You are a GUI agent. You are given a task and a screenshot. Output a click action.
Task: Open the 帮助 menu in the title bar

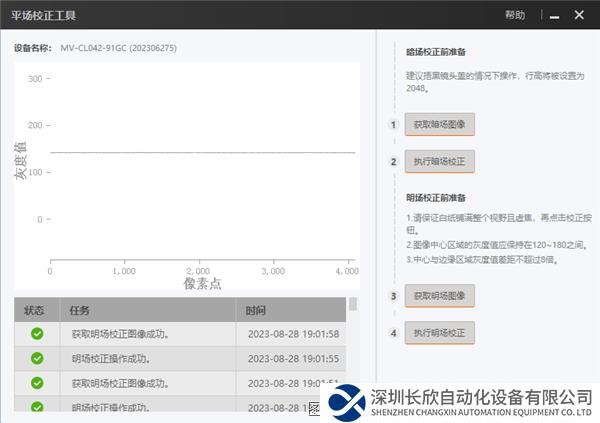514,15
